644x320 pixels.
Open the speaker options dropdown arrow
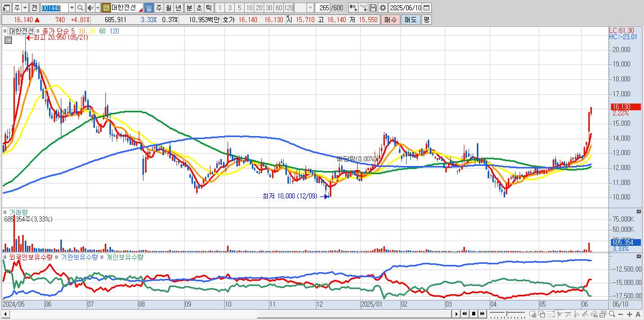(x=98, y=8)
